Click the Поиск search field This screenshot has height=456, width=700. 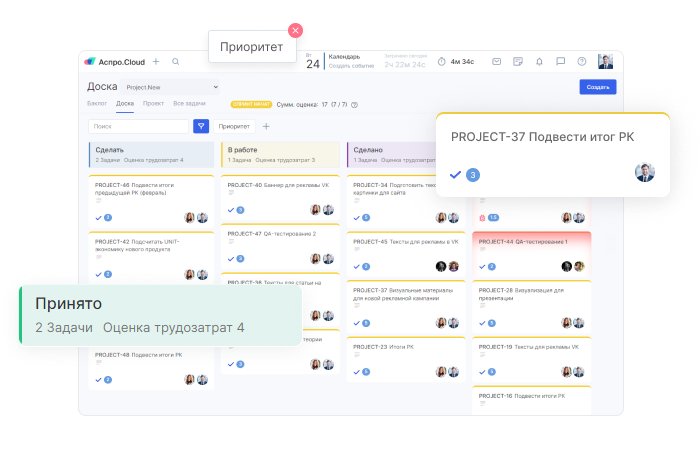[138, 126]
